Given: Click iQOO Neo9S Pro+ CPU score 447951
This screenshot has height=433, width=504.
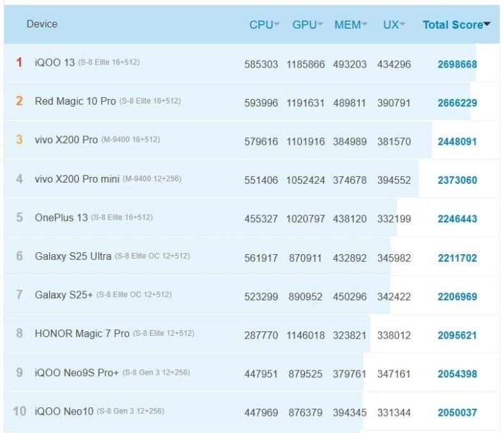Looking at the screenshot, I should pos(261,374).
